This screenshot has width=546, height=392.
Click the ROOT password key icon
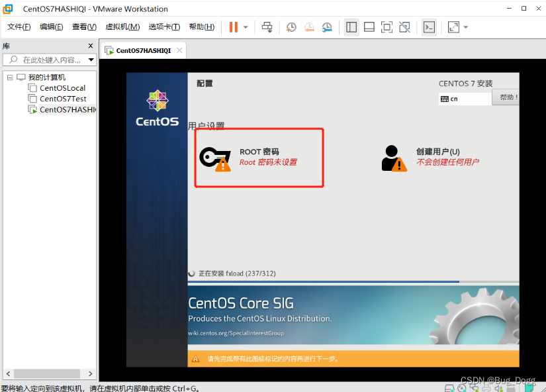coord(215,159)
